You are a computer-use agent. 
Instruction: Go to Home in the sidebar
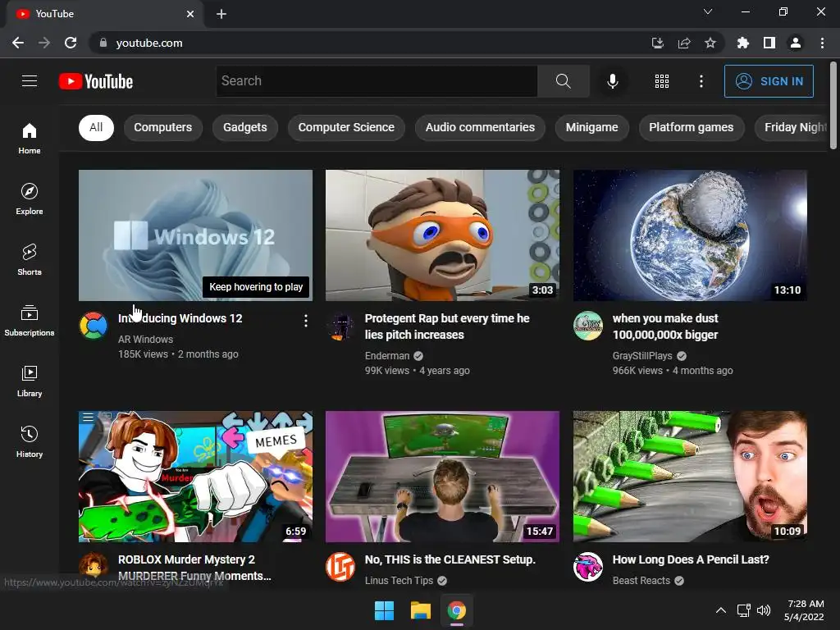(x=30, y=138)
